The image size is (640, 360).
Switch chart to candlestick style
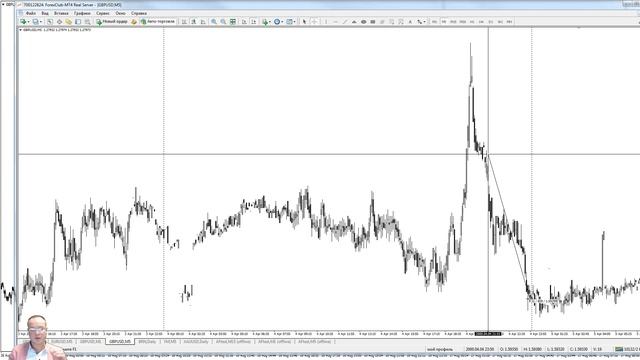tap(193, 22)
